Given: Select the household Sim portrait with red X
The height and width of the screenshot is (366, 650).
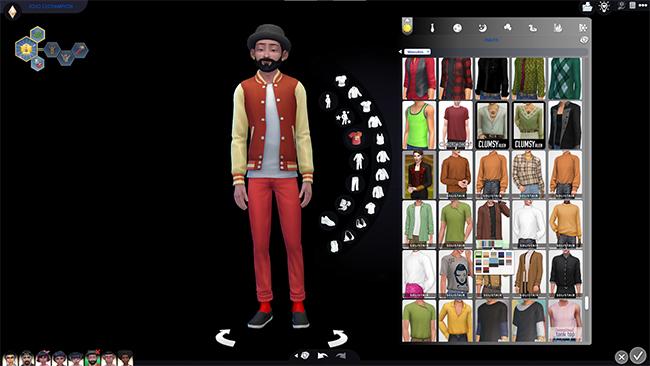Looking at the screenshot, I should coord(92,358).
